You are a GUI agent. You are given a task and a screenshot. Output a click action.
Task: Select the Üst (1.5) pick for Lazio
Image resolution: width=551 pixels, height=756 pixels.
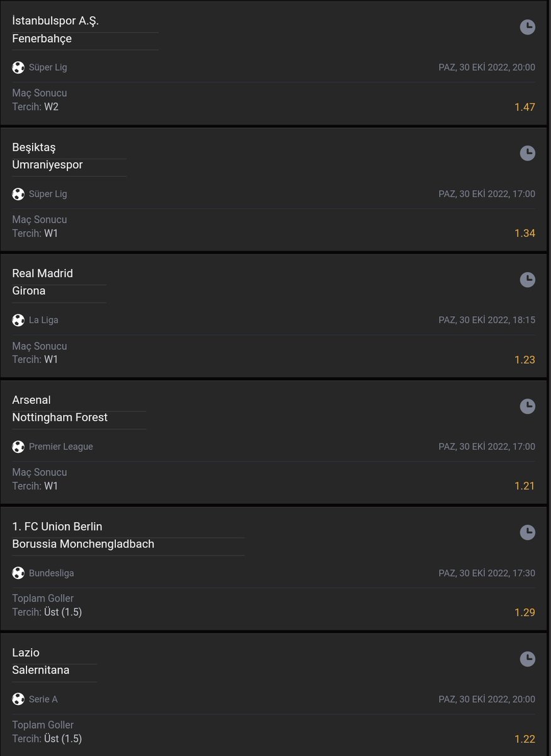(x=63, y=738)
